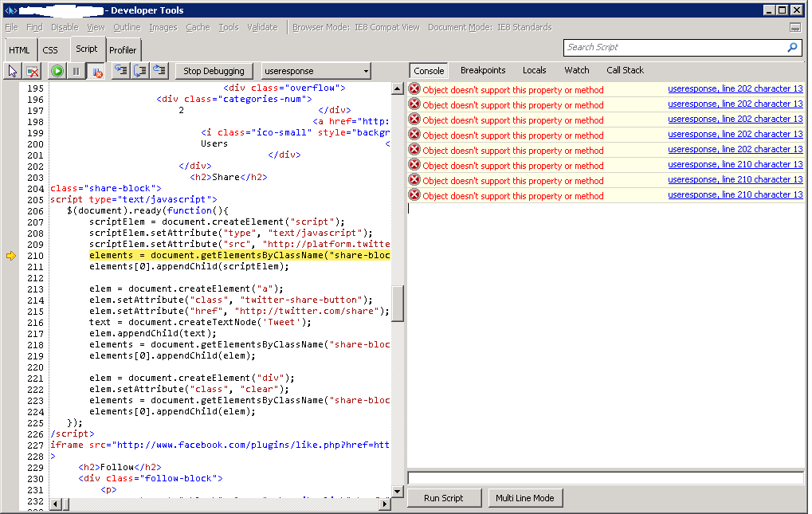Click the highlighted line 210 code
812x514 pixels.
tap(240, 256)
